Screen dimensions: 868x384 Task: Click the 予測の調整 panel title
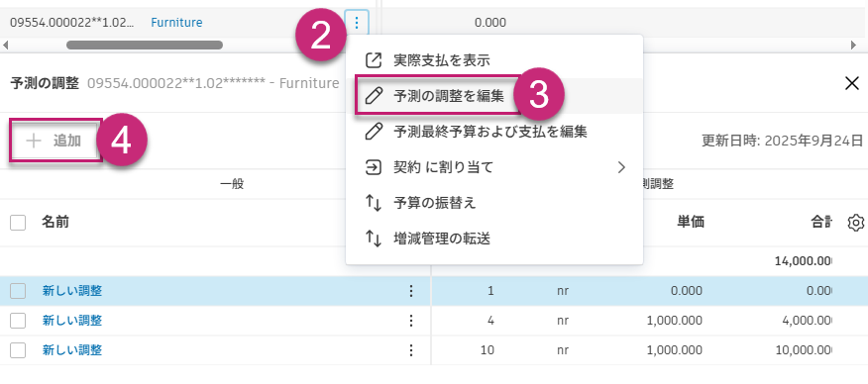pyautogui.click(x=45, y=83)
